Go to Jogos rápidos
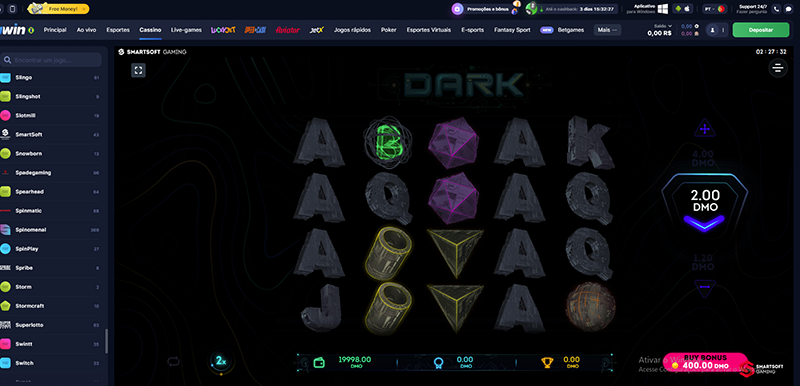This screenshot has height=386, width=800. pos(353,30)
